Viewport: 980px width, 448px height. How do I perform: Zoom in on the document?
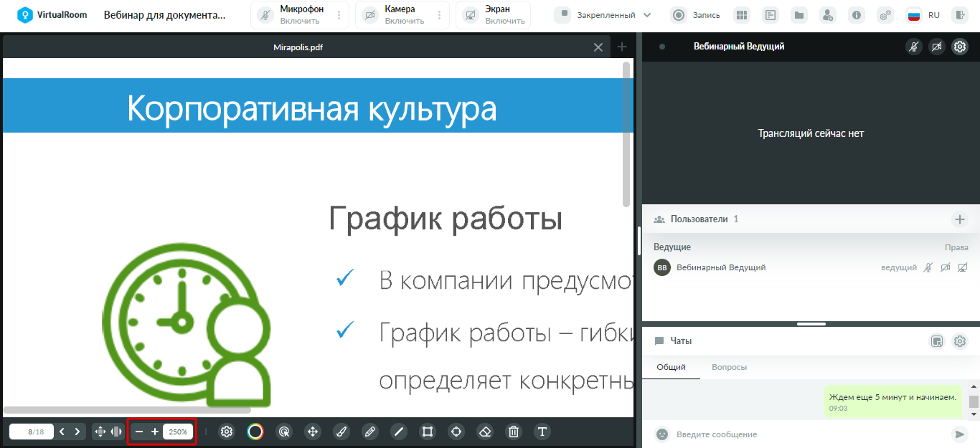click(x=154, y=432)
